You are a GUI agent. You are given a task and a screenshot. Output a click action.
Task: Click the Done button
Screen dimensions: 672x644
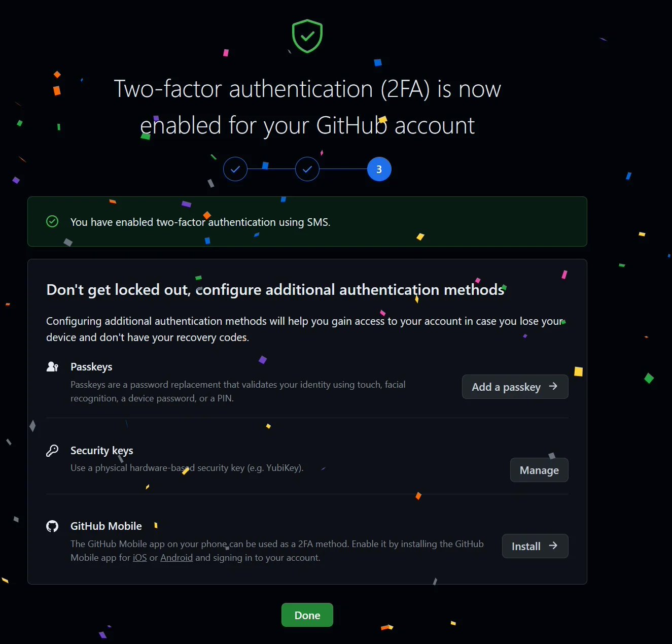pyautogui.click(x=307, y=615)
